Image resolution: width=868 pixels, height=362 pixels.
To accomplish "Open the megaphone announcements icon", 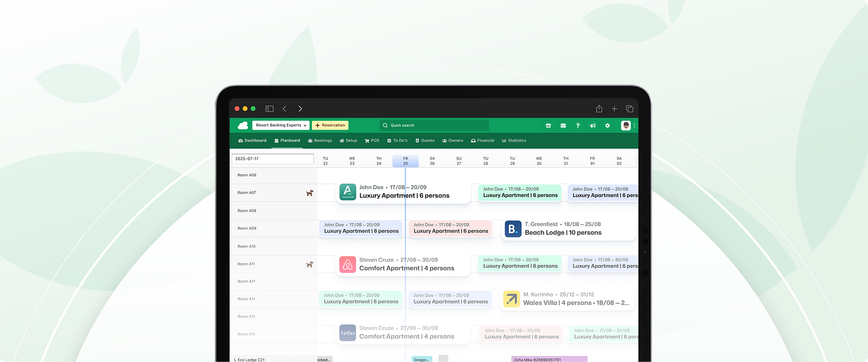I will (592, 125).
